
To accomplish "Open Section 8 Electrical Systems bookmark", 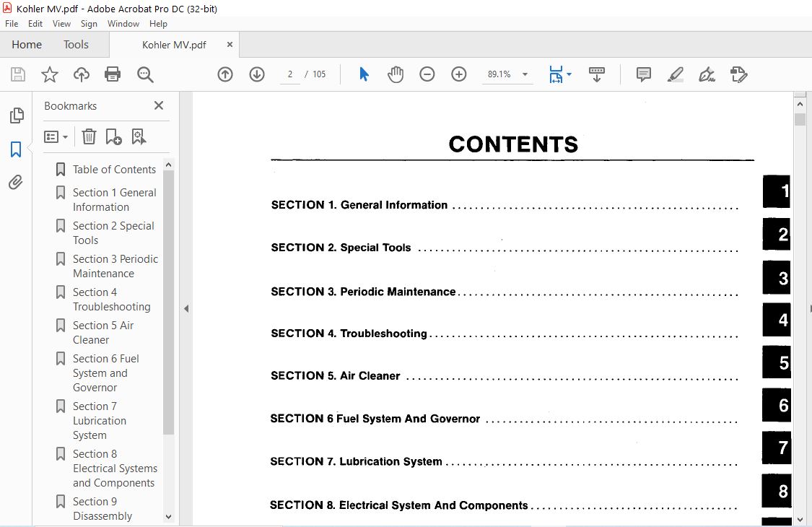I will coord(115,468).
